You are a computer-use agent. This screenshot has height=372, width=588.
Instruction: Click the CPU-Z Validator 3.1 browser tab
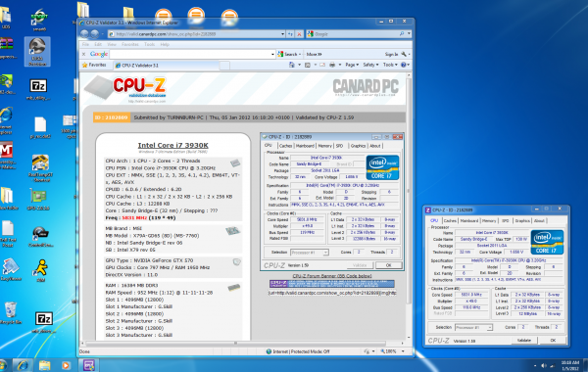pos(167,66)
